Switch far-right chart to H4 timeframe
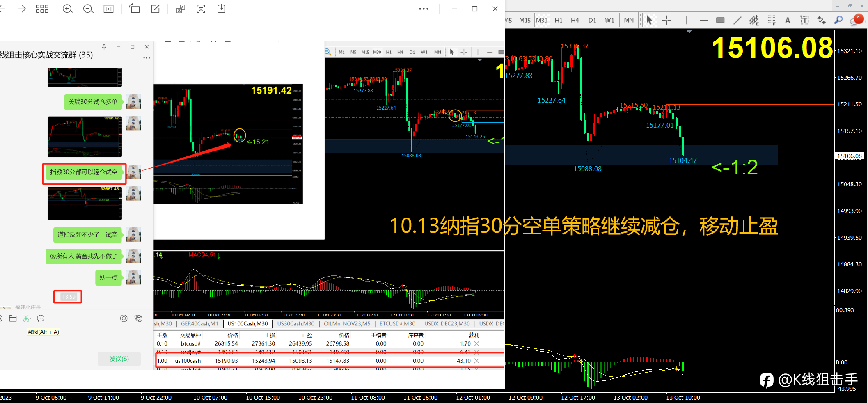 tap(575, 20)
